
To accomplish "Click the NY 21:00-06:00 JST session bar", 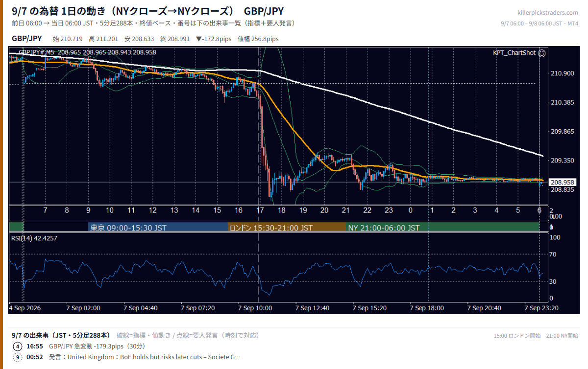I will 442,228.
